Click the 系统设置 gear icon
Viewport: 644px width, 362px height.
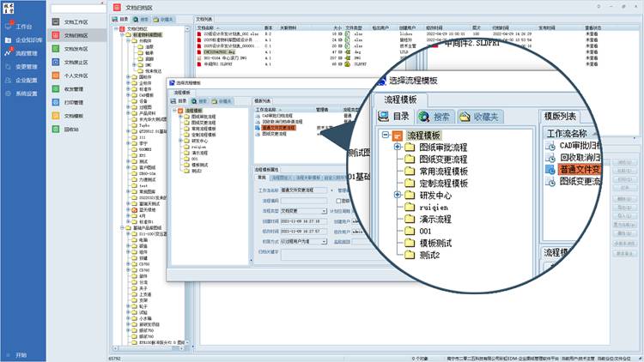tap(9, 94)
